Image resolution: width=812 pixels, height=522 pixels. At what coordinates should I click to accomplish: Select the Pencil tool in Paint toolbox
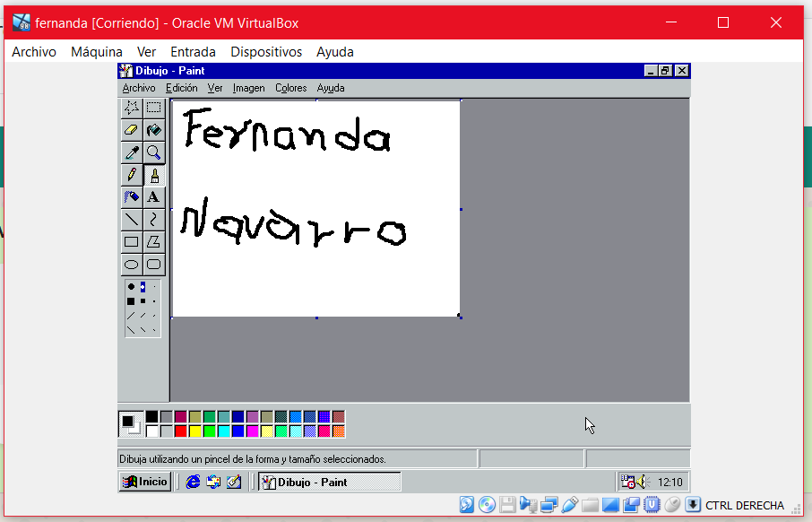coord(131,175)
